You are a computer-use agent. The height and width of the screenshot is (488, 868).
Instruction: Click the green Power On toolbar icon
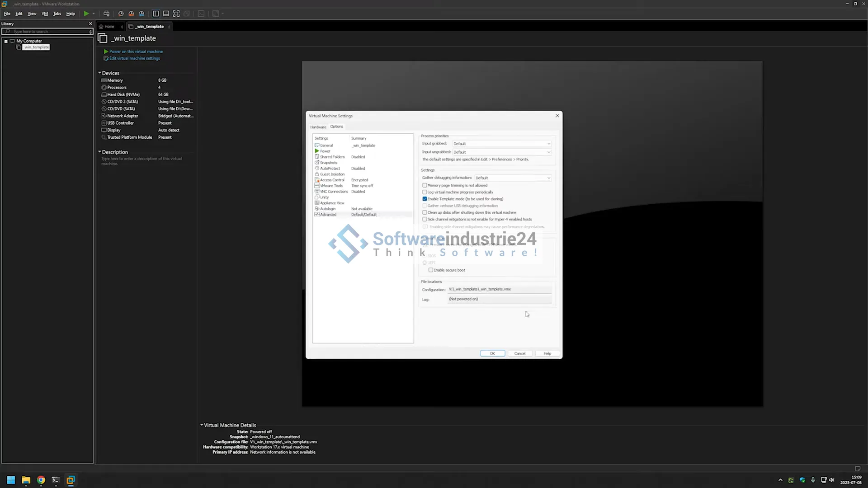86,14
